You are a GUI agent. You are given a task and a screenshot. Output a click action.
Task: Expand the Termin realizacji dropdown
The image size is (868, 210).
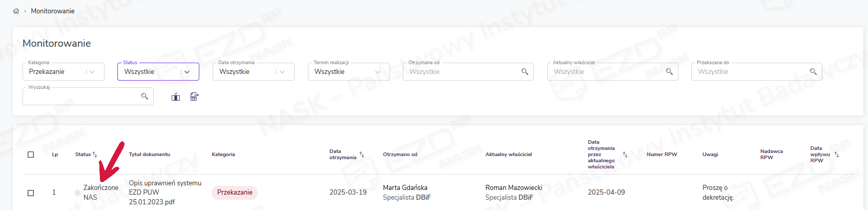click(x=378, y=72)
